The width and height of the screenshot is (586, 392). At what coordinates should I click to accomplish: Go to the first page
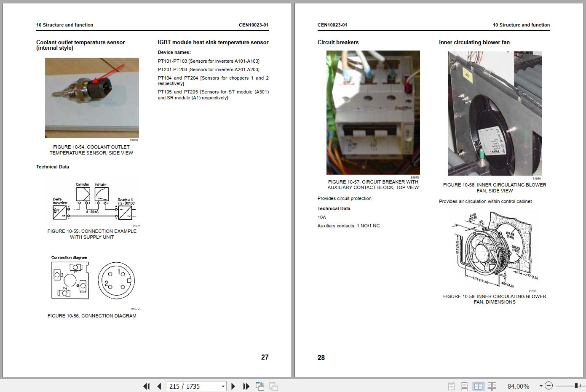146,386
